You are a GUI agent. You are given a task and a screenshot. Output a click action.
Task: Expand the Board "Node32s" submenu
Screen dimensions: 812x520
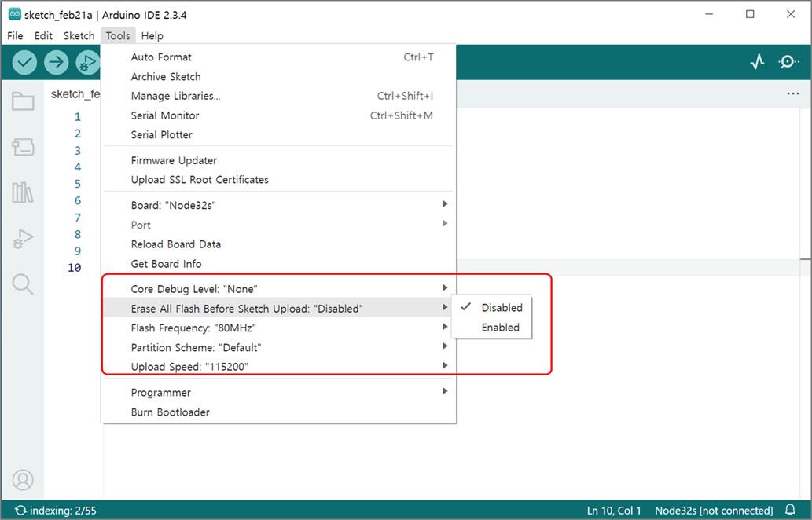(x=280, y=205)
